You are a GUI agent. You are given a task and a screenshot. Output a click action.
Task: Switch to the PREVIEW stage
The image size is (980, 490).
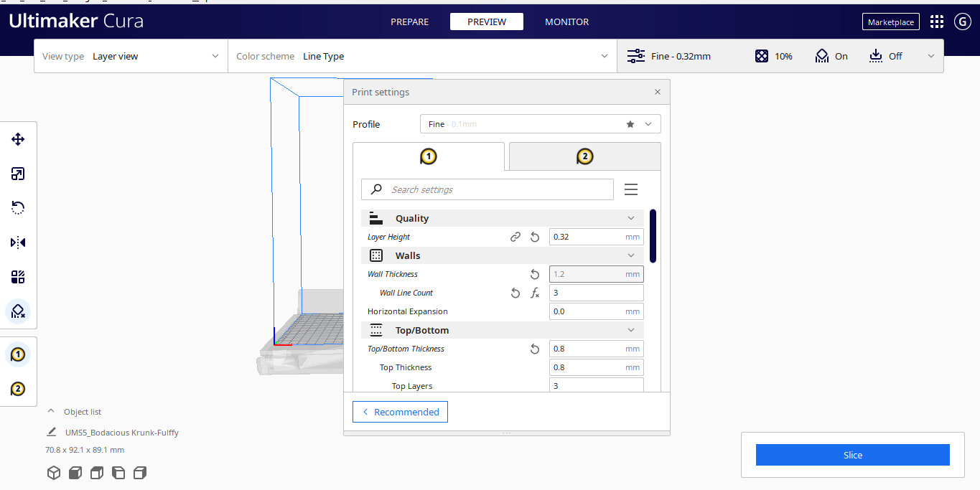pyautogui.click(x=487, y=22)
